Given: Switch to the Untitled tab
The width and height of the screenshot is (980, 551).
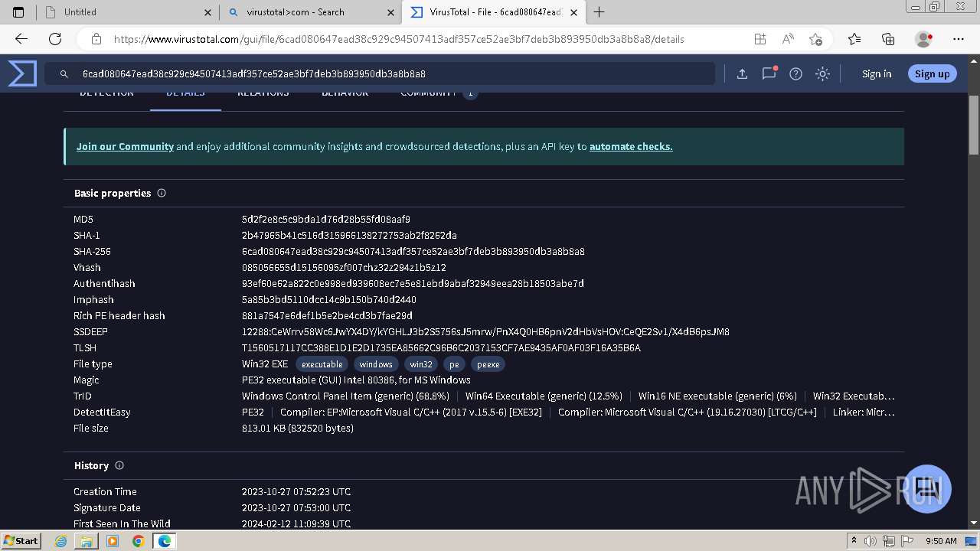Looking at the screenshot, I should coord(128,12).
